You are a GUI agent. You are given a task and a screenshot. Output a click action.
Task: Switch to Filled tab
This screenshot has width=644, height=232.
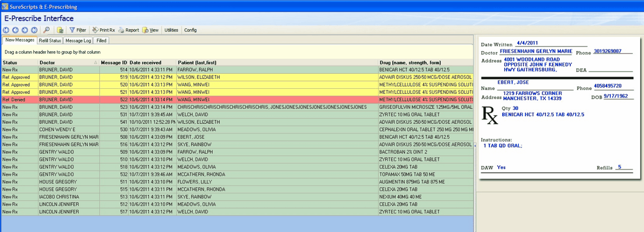click(101, 41)
